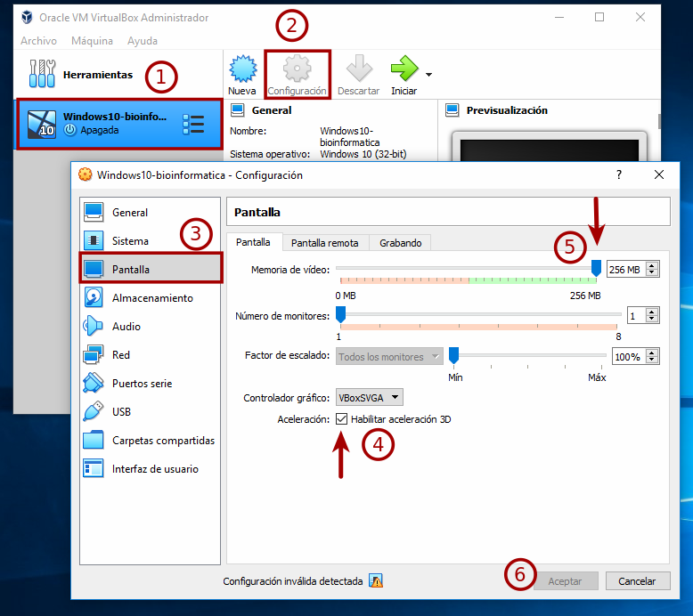Click Número de monitores slider handle
693x616 pixels.
click(340, 315)
